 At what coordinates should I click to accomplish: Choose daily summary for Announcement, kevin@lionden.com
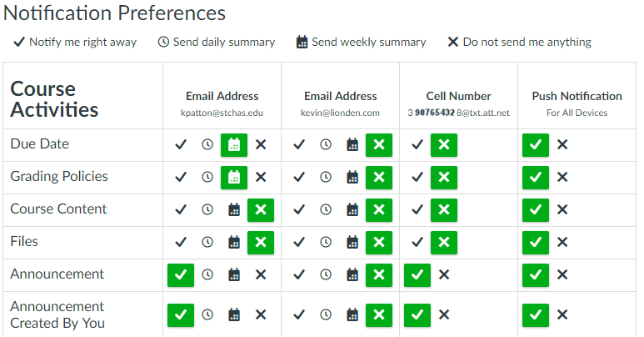(x=326, y=274)
